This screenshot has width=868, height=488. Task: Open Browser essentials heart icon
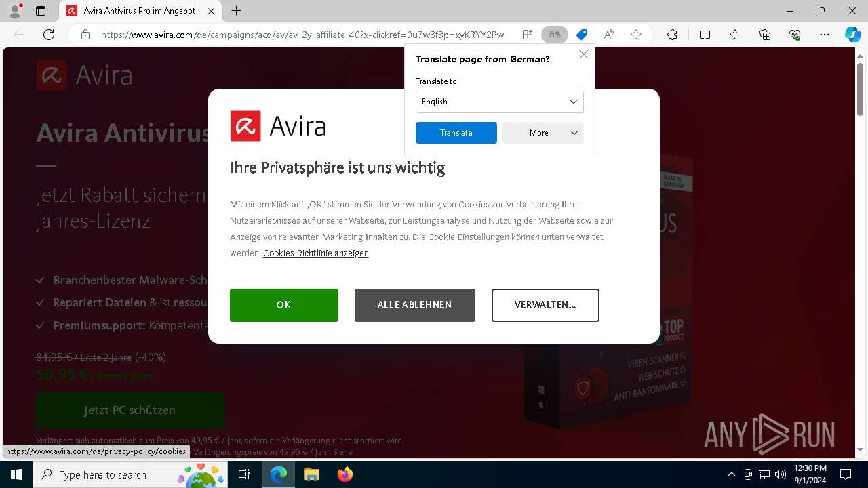[x=795, y=35]
